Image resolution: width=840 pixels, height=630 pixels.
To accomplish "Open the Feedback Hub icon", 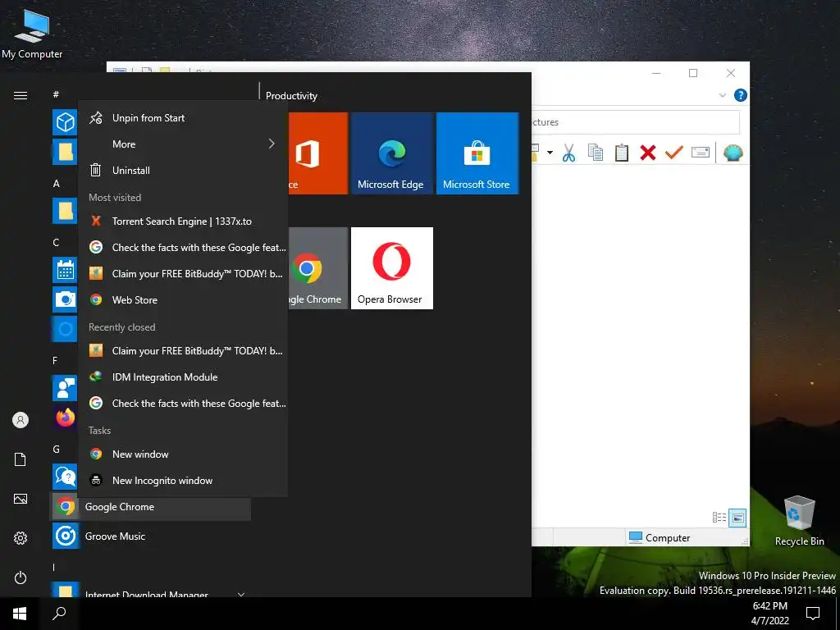I will 65,388.
